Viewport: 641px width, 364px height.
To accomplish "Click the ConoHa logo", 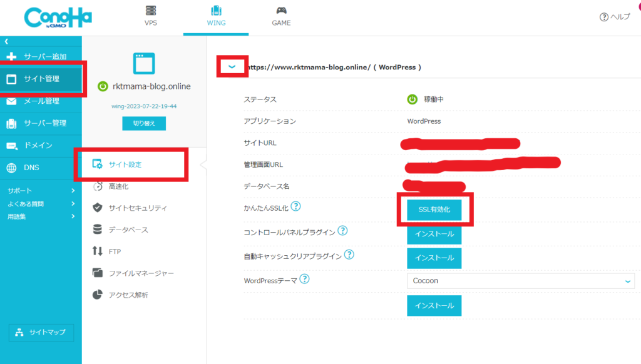I will point(58,18).
